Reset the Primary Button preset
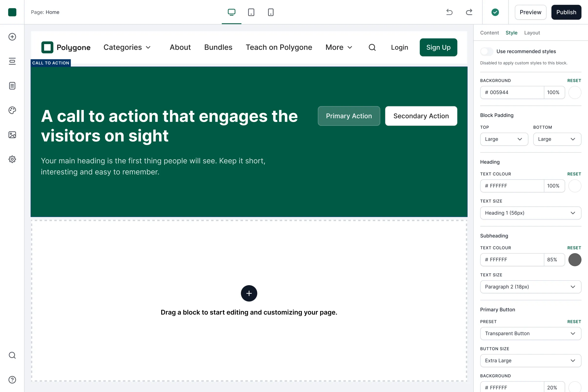This screenshot has height=392, width=588. click(x=574, y=321)
